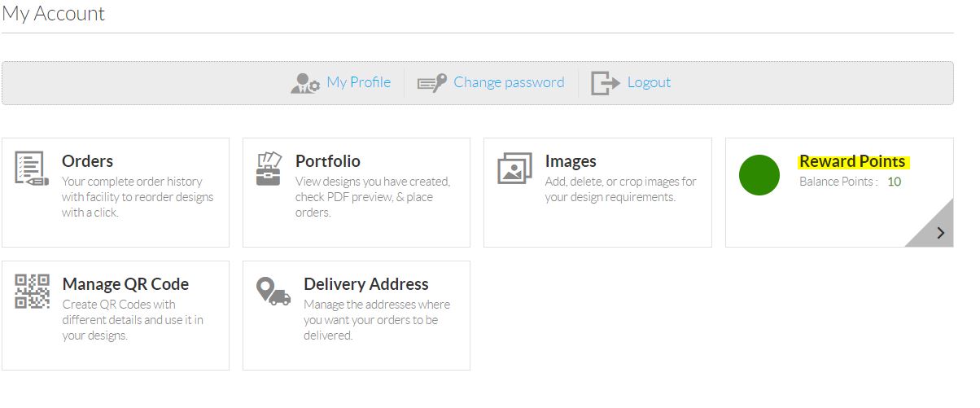Screen dimensions: 980x408
Task: Click the My Profile user gear icon
Action: coord(305,83)
